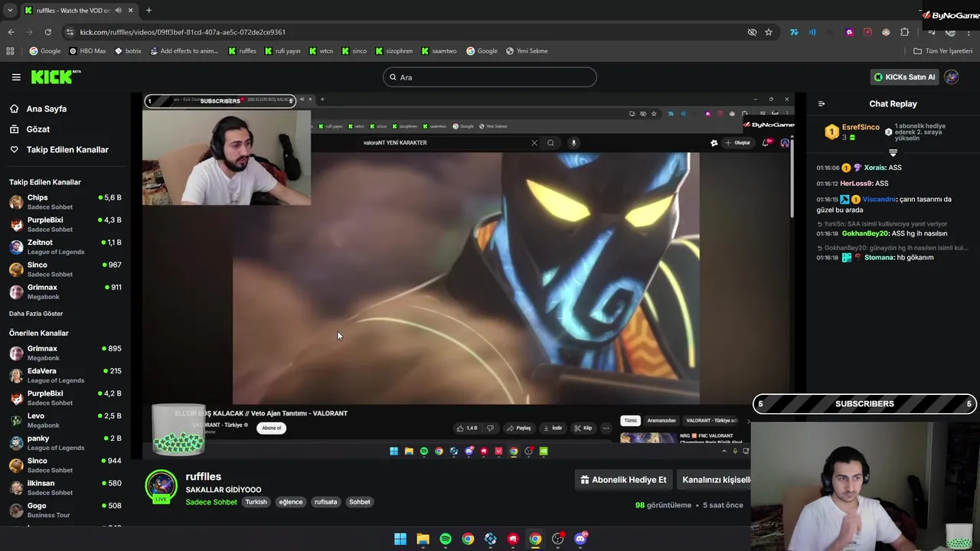Screen dimensions: 980x551
Task: Click username HerLoss9 in chat
Action: (856, 184)
